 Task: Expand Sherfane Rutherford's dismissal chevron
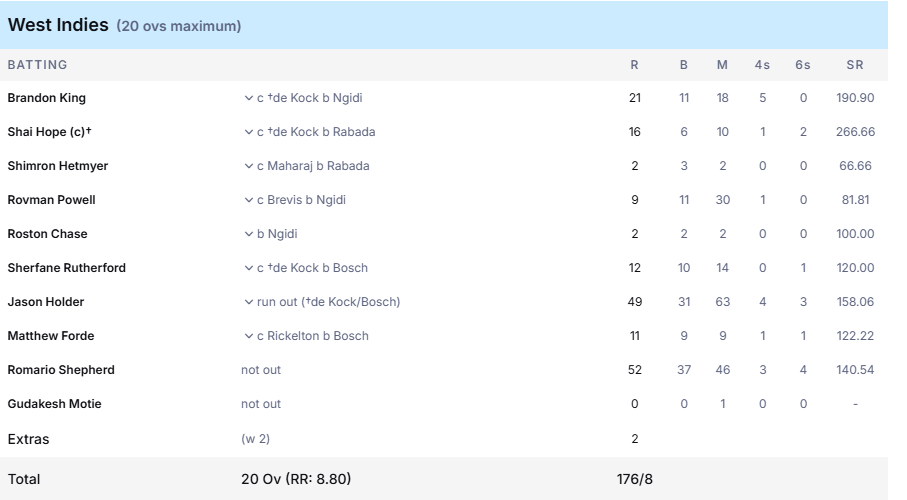[x=248, y=268]
